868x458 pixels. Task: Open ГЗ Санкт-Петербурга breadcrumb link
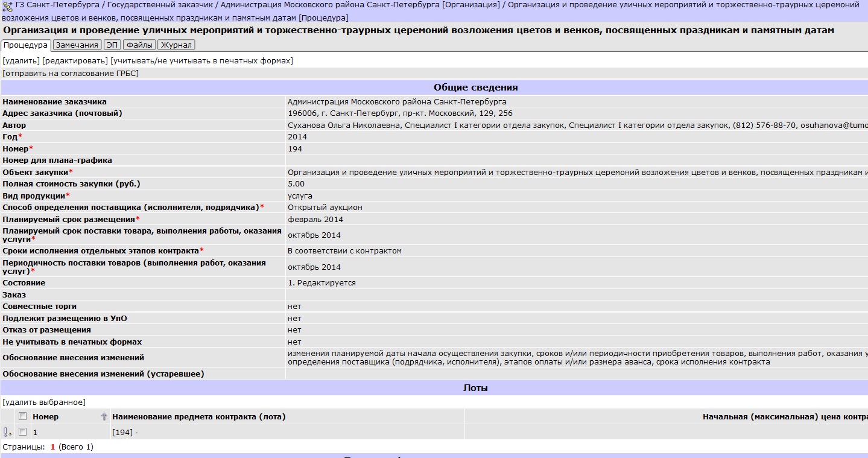point(58,5)
